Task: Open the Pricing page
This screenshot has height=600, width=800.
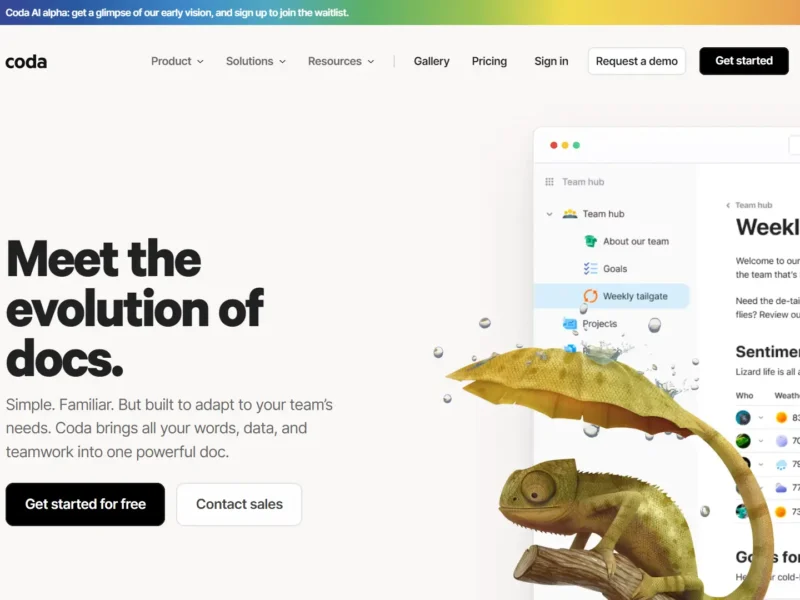Action: (489, 61)
